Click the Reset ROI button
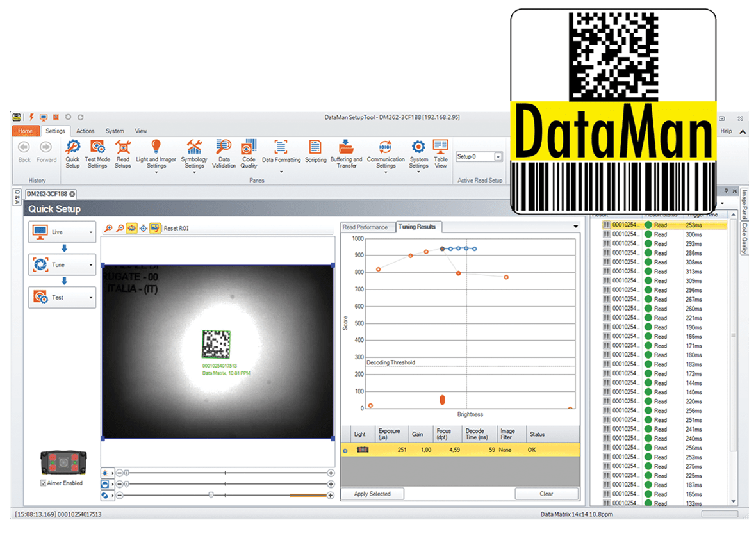This screenshot has height=536, width=756. click(176, 229)
